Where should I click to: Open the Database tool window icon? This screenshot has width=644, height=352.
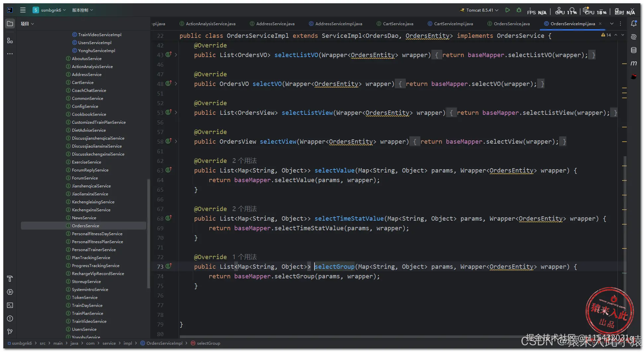(x=634, y=50)
